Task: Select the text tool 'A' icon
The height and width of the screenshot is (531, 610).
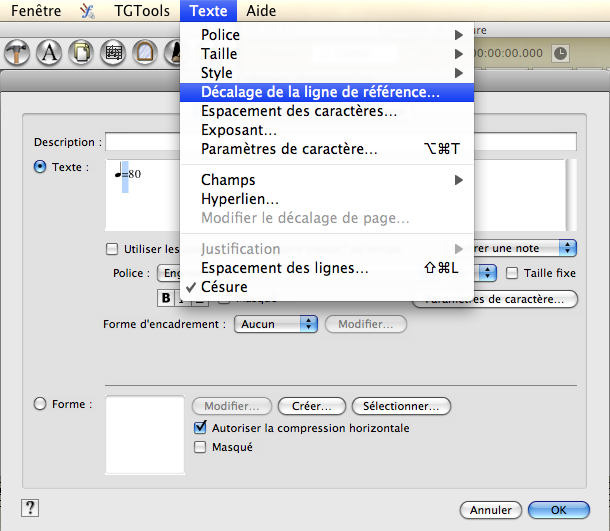Action: pyautogui.click(x=48, y=53)
